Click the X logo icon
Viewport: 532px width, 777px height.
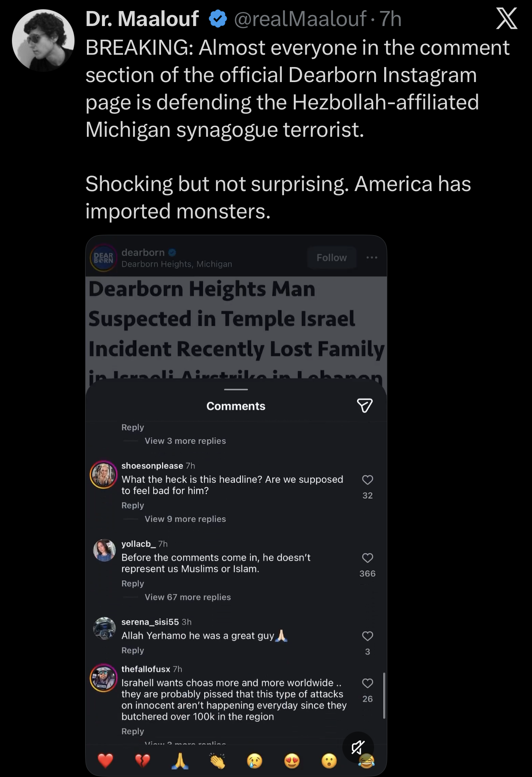tap(506, 19)
